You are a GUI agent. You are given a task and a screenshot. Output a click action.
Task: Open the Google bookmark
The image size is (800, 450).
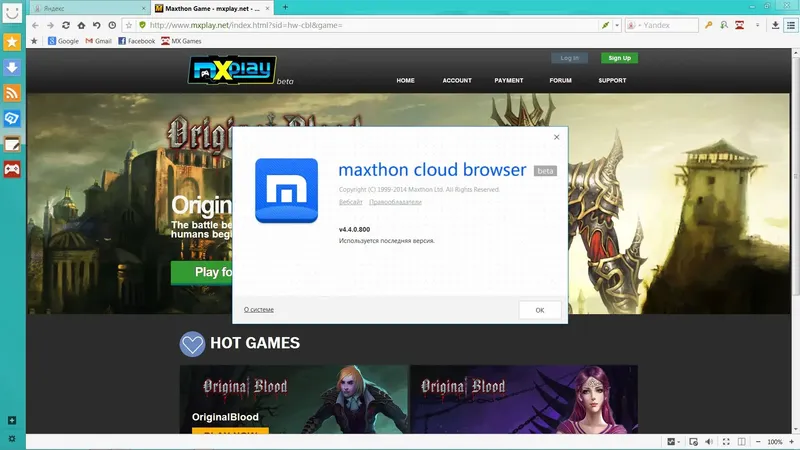pyautogui.click(x=63, y=41)
